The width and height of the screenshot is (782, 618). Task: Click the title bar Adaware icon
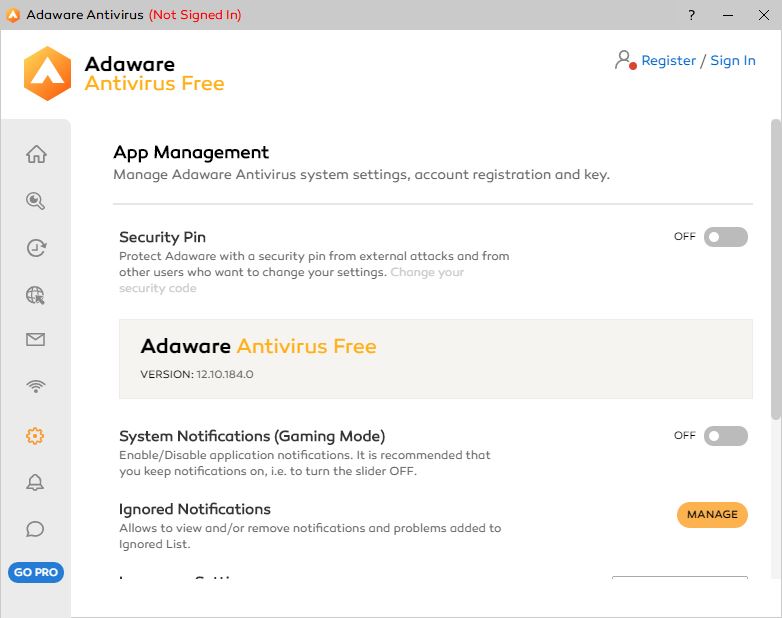pyautogui.click(x=12, y=15)
